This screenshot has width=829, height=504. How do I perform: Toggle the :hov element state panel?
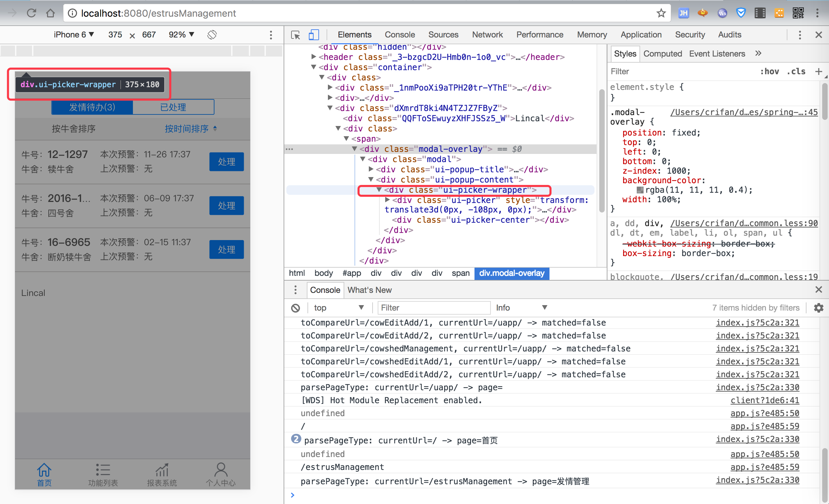(769, 72)
